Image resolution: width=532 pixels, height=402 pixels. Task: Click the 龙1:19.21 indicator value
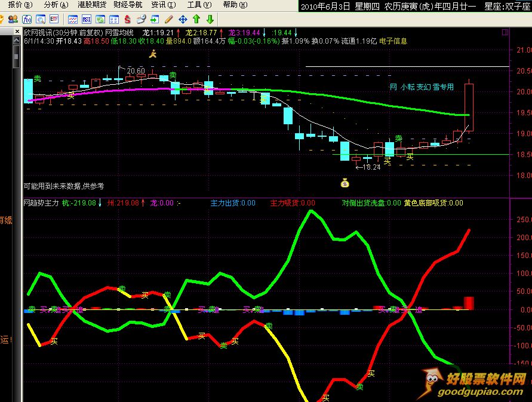pos(158,33)
